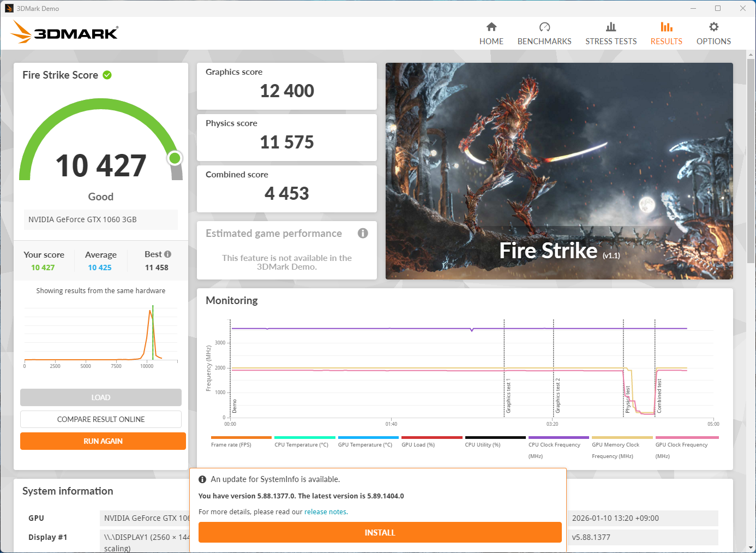Image resolution: width=756 pixels, height=553 pixels.
Task: Click the LOAD button
Action: point(101,397)
